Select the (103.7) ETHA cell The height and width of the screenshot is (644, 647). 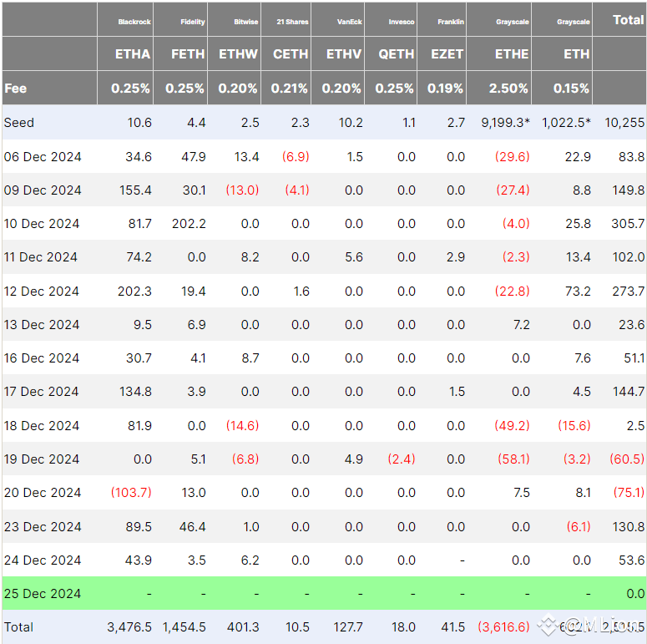click(x=131, y=493)
